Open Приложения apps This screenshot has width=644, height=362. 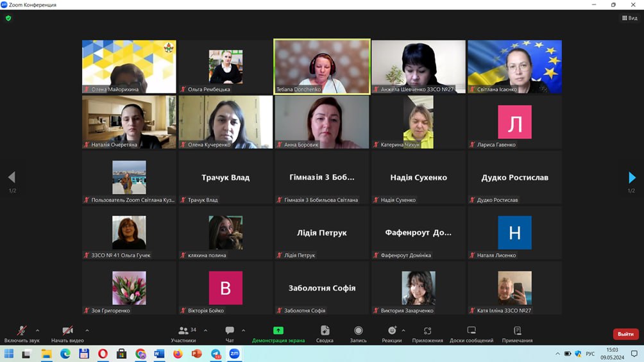pos(427,333)
